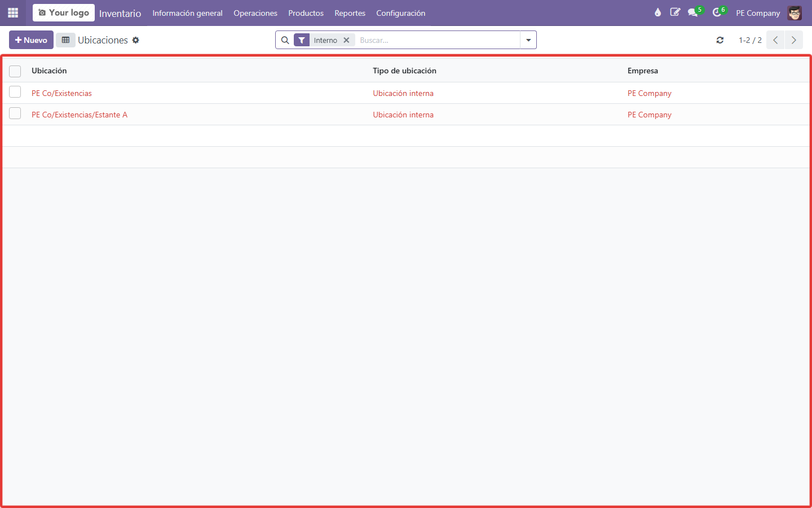
Task: Open the user avatar menu
Action: coord(795,12)
